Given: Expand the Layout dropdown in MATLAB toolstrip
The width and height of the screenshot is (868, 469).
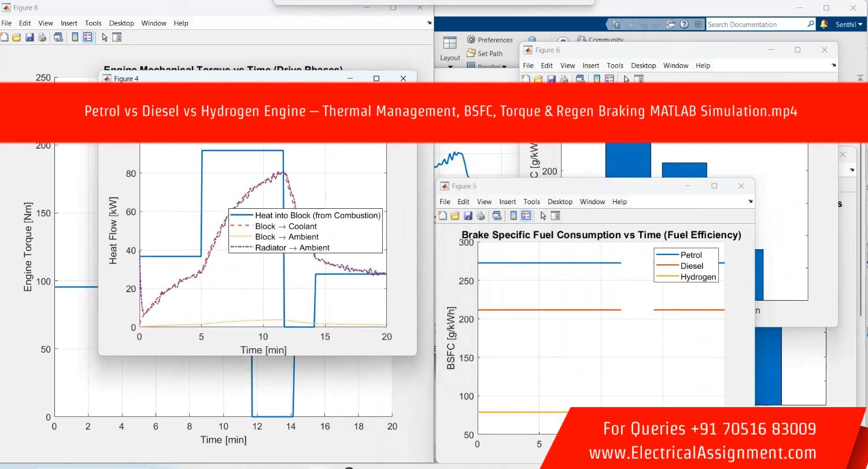Looking at the screenshot, I should coord(450,65).
